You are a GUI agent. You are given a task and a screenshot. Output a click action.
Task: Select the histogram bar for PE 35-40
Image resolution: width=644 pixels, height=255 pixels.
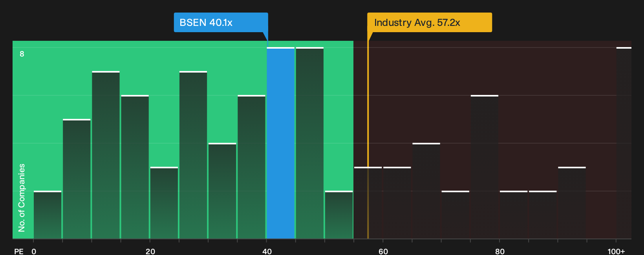(x=251, y=167)
